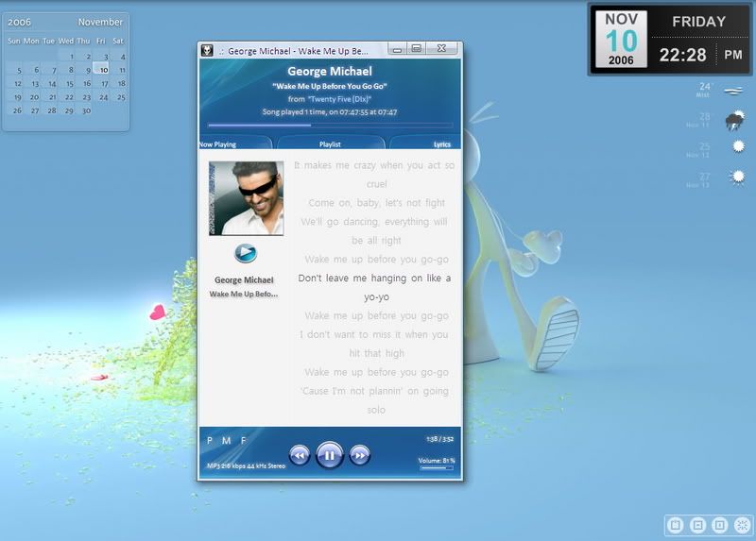Click lyric 'It makes me crazy when you act so'
This screenshot has height=541, width=756.
[374, 165]
